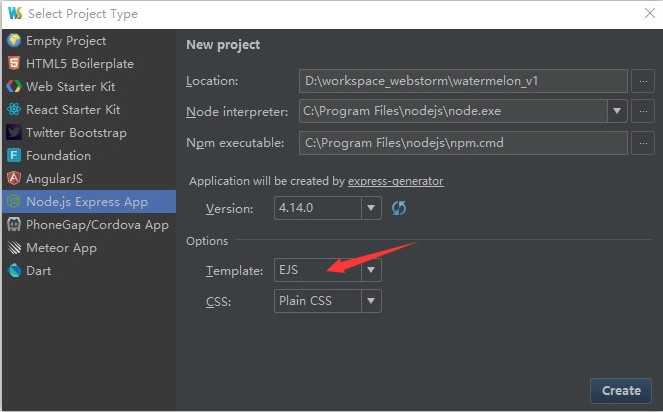663x412 pixels.
Task: Click the Meteor App streak icon
Action: pos(14,247)
